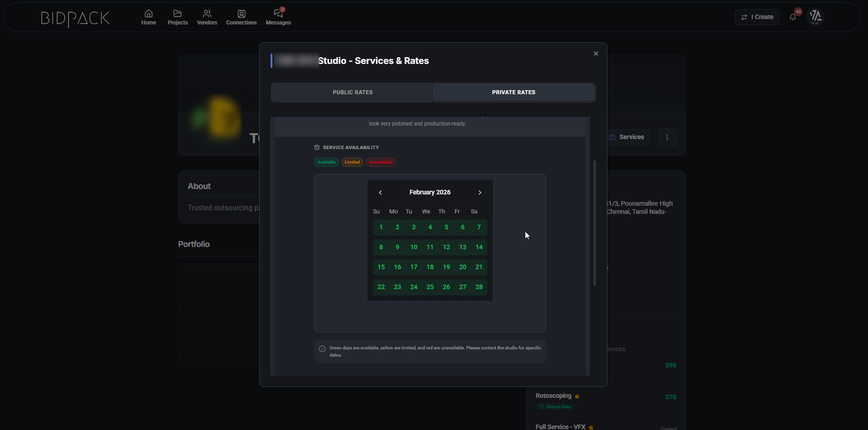Click the calendar icon next to Service Availability
Screen dimensions: 868x430
pyautogui.click(x=316, y=147)
